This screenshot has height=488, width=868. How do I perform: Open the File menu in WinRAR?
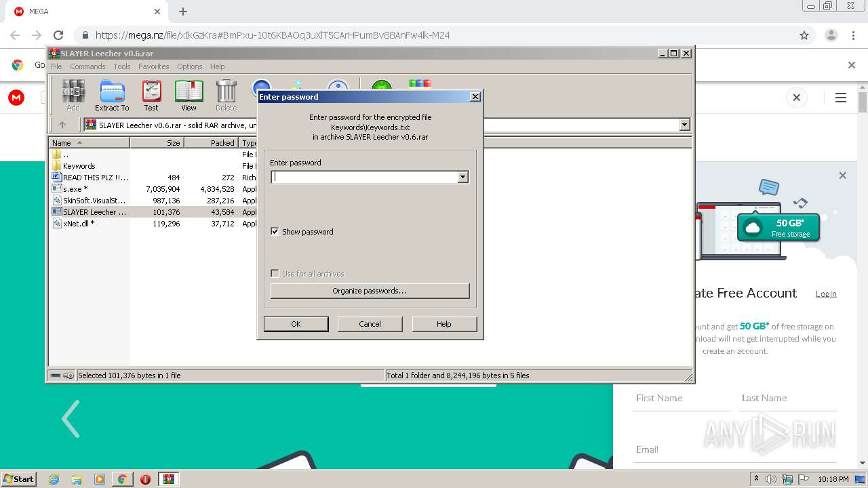click(x=56, y=66)
